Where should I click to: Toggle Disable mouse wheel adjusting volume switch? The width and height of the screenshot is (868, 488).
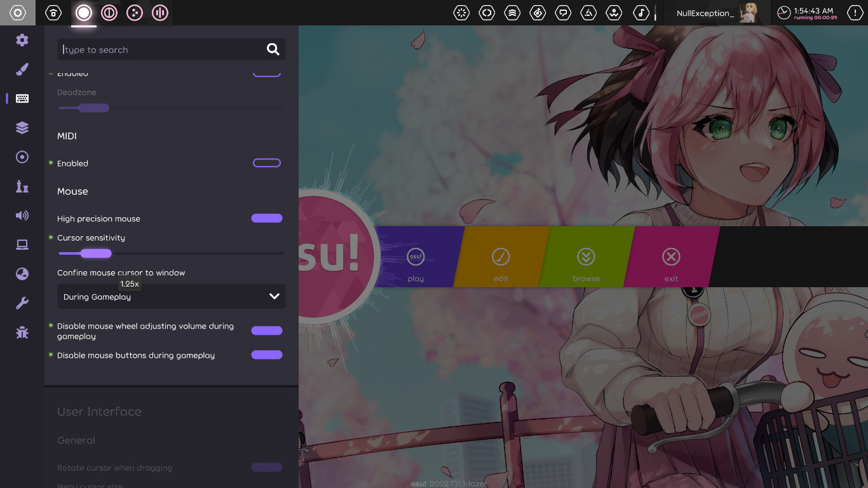267,330
